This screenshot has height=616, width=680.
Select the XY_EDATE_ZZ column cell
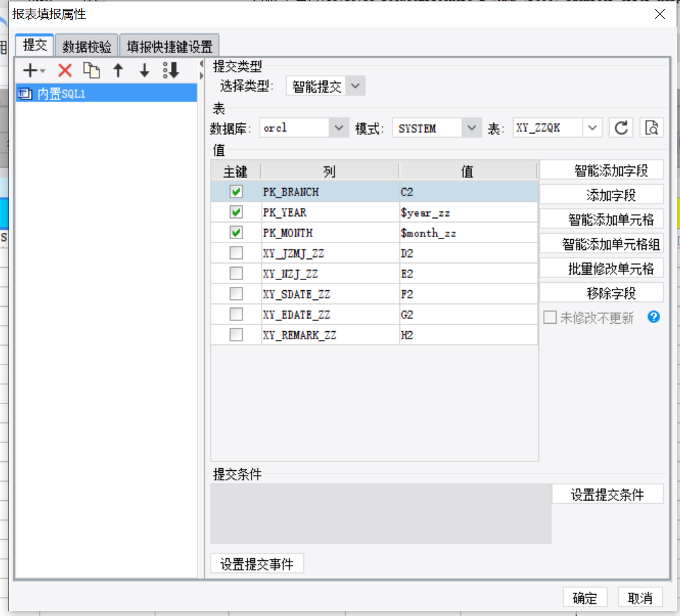click(x=330, y=314)
